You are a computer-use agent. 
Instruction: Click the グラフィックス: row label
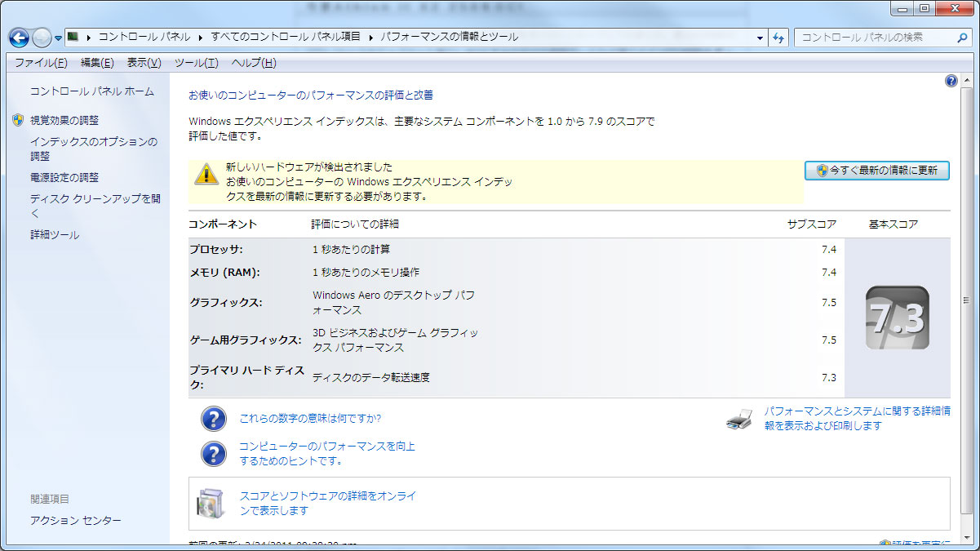click(x=226, y=303)
